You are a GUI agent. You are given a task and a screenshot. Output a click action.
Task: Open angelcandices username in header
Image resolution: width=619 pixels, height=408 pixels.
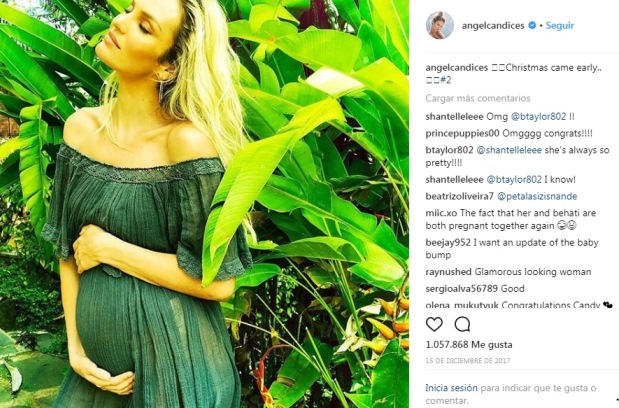[493, 25]
